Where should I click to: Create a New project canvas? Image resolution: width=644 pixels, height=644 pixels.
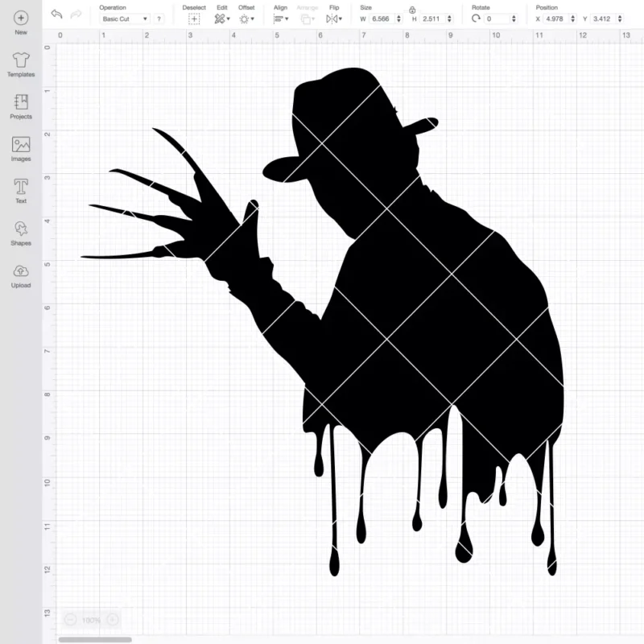[21, 23]
